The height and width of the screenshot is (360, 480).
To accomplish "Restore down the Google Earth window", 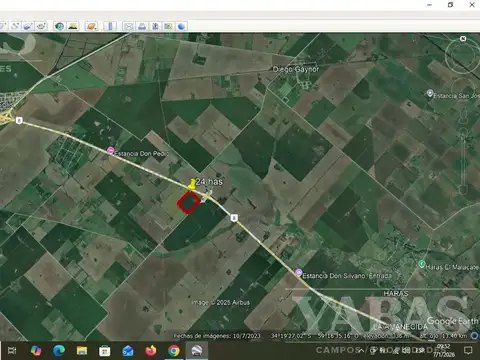I will 450,5.
